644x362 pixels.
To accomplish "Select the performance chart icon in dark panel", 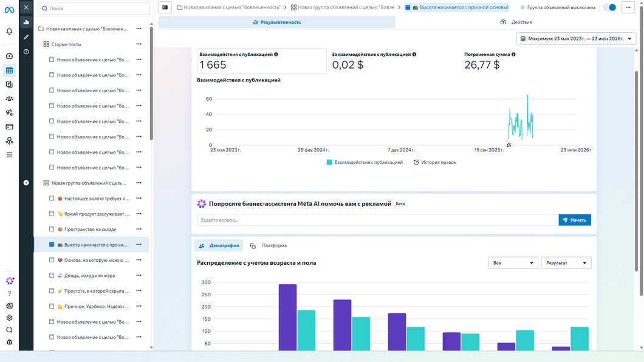I will point(26,22).
